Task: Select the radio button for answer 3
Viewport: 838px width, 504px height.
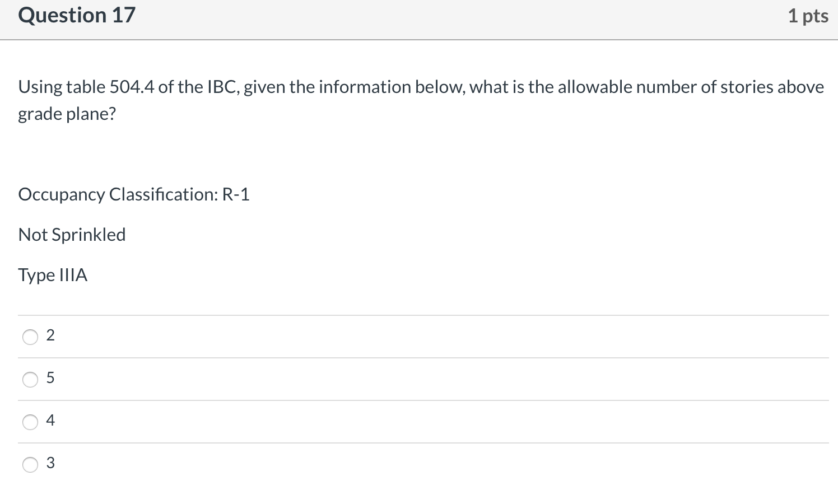Action: [30, 464]
